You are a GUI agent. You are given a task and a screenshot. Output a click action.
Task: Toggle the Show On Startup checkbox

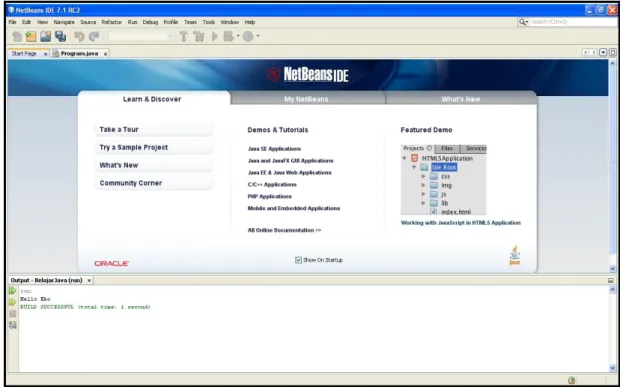coord(298,260)
